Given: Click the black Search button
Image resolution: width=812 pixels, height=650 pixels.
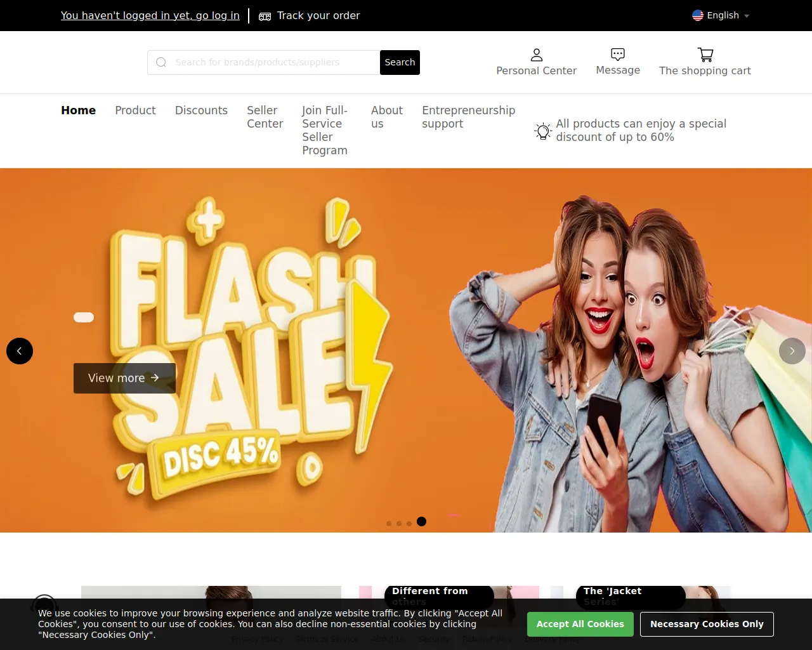Looking at the screenshot, I should click(x=400, y=62).
